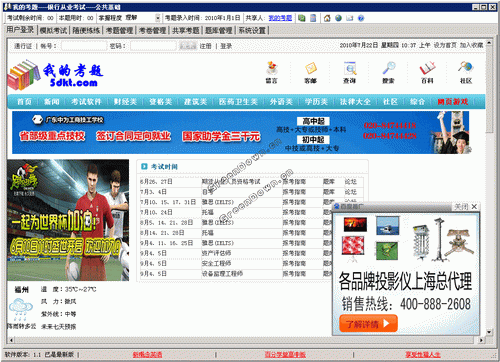Click the 搜索 magnifier icon
Screen dimensions: 500x362
(x=388, y=72)
